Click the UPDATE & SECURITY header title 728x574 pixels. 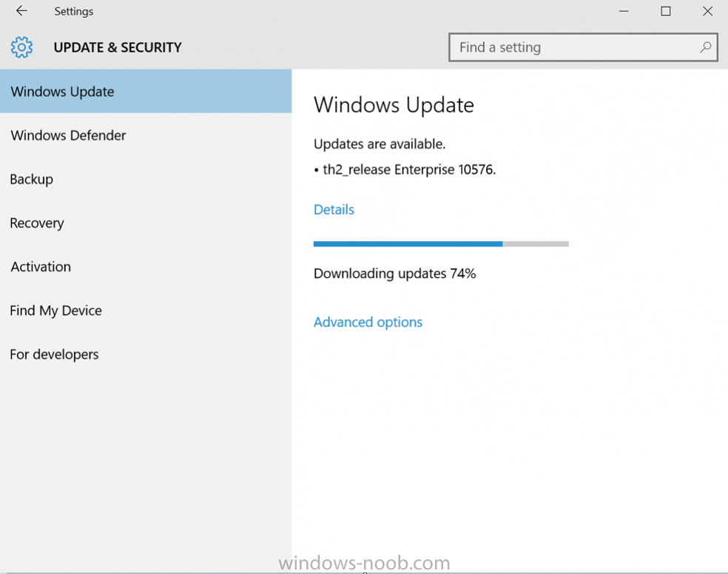coord(118,47)
